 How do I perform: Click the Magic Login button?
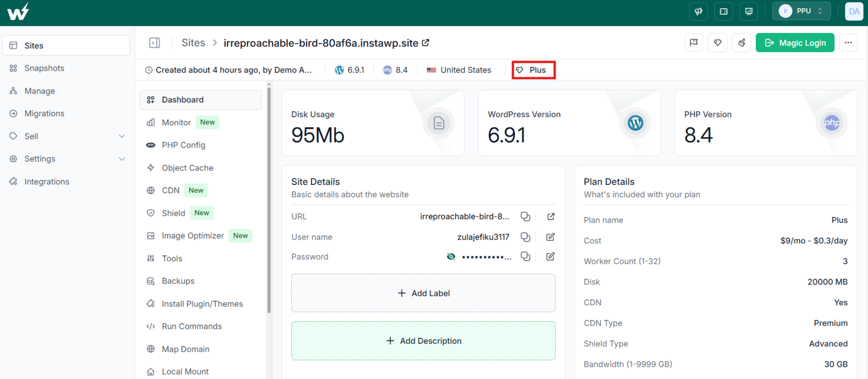coord(795,43)
